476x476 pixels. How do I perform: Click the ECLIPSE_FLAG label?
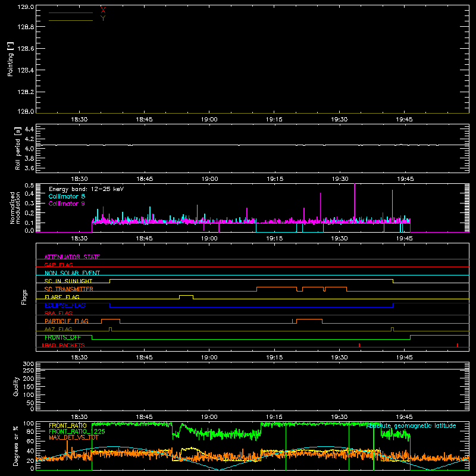tap(65, 305)
